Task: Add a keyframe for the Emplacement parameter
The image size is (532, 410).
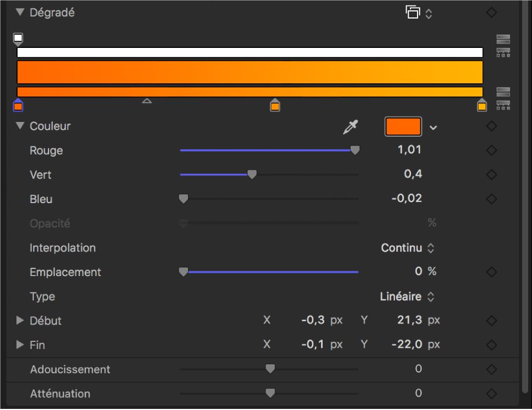Action: (x=491, y=272)
